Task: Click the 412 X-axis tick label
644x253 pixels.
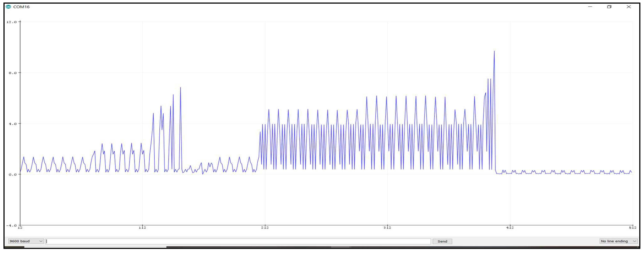Action: [510, 227]
